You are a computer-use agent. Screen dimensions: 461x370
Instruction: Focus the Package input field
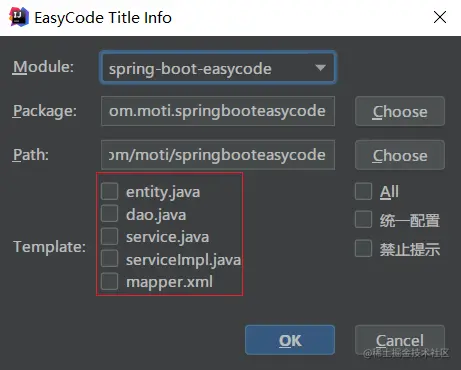pyautogui.click(x=218, y=111)
